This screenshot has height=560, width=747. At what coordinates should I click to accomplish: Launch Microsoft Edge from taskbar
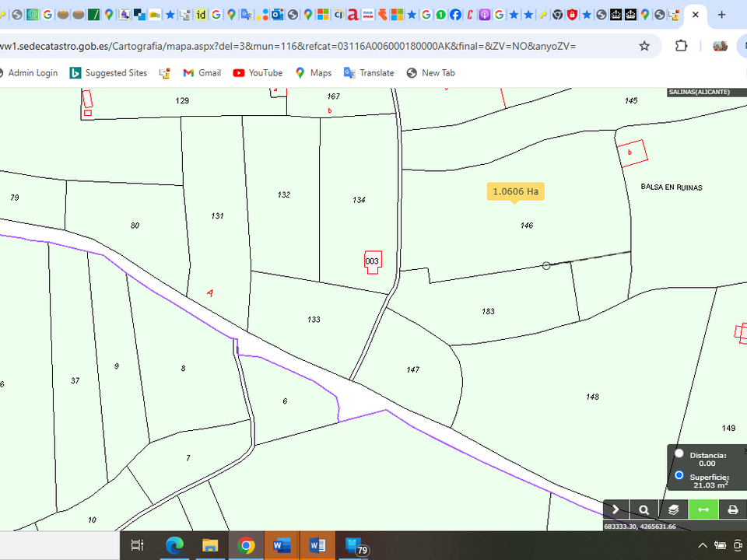click(174, 545)
